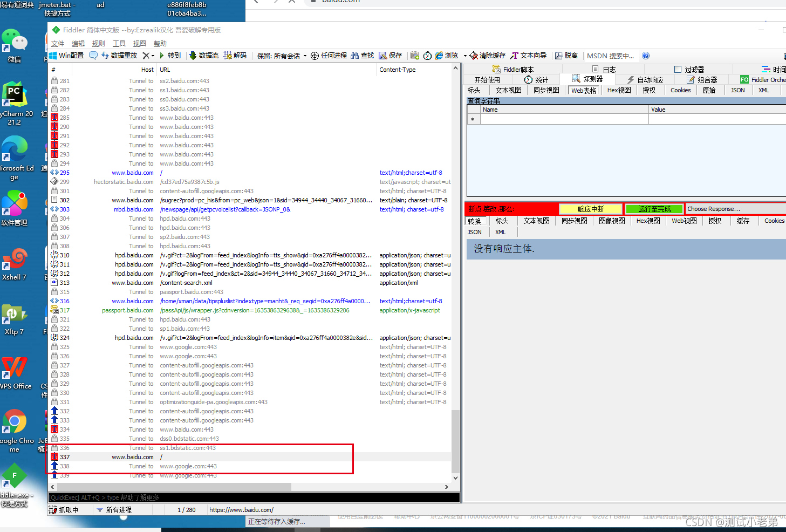The image size is (786, 532).
Task: Toggle the 过滤器 (Filters) tab checkbox
Action: [x=678, y=69]
